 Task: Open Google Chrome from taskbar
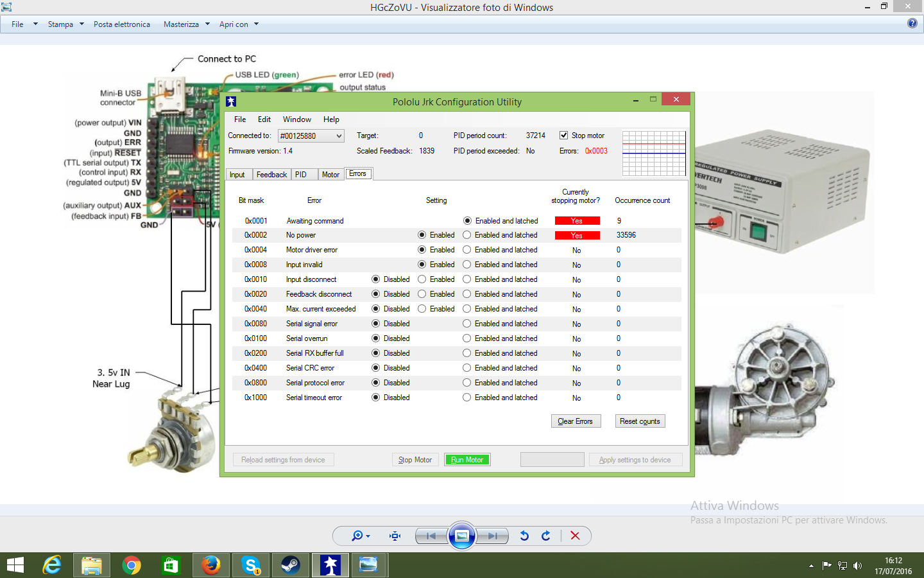click(132, 565)
